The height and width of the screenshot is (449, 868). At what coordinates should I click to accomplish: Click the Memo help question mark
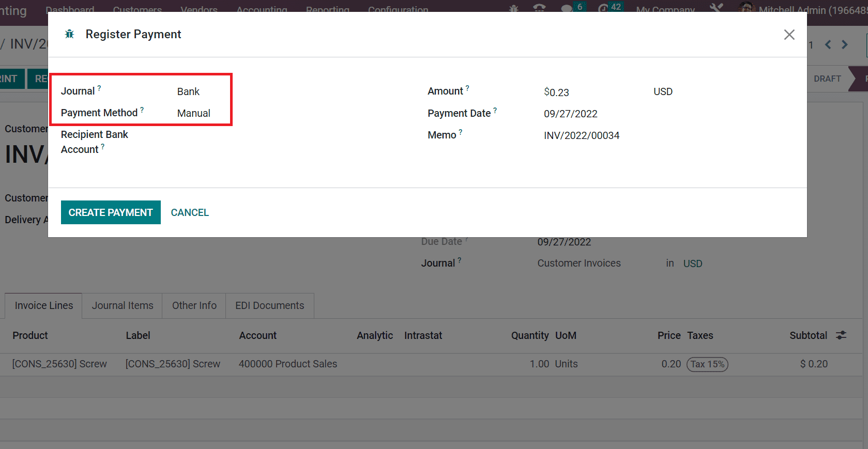(461, 132)
